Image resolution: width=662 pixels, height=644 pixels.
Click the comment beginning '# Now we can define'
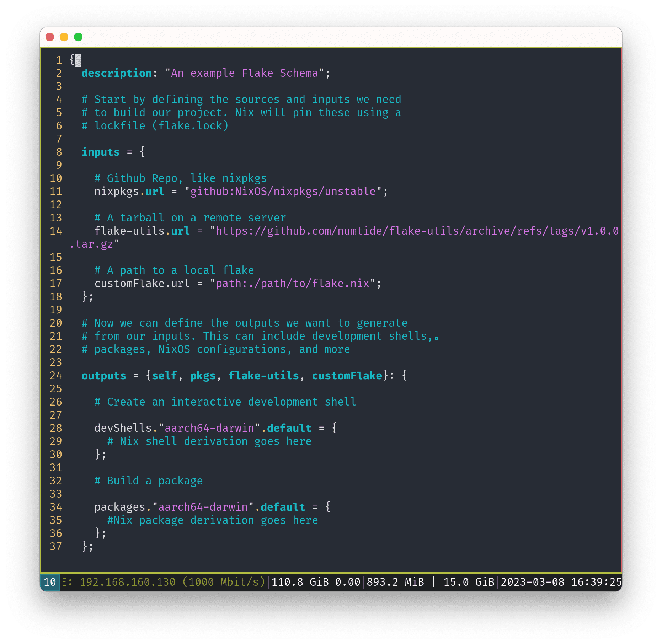click(245, 323)
